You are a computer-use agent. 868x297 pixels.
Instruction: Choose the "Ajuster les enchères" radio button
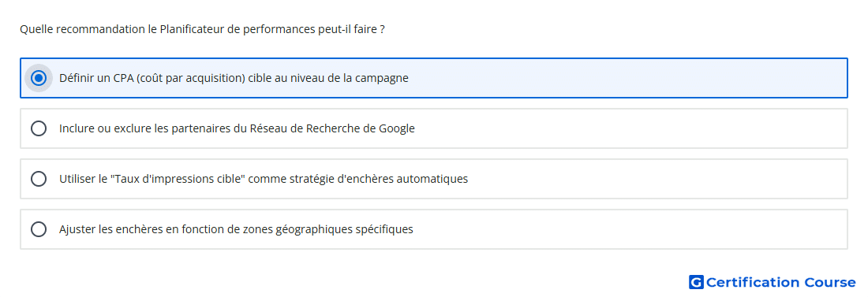point(38,229)
